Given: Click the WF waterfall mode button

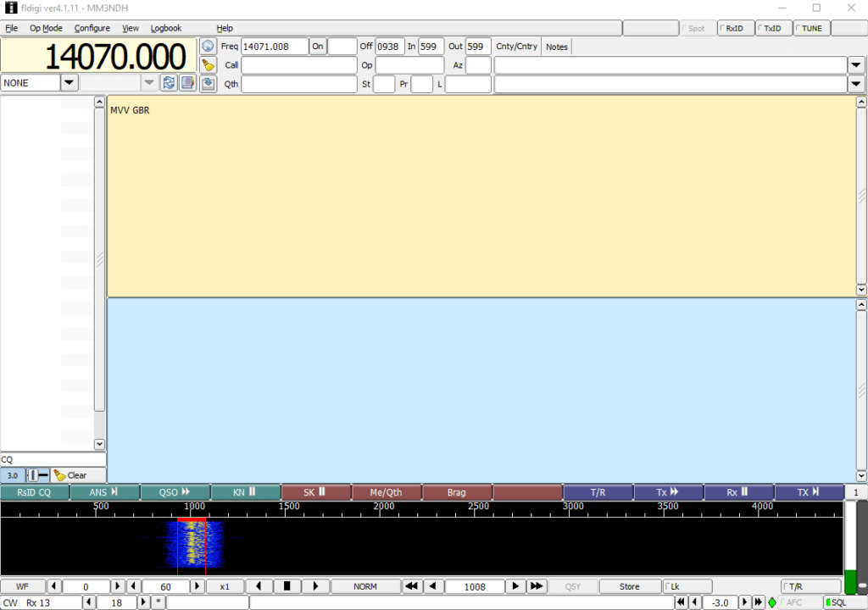Looking at the screenshot, I should pyautogui.click(x=23, y=586).
